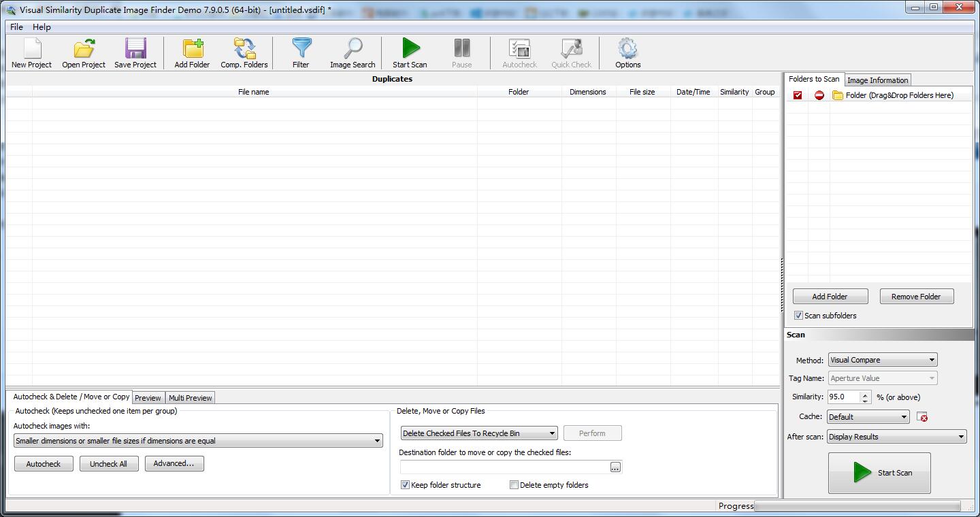This screenshot has width=980, height=517.
Task: Open the Filter funnel tool
Action: coord(301,53)
